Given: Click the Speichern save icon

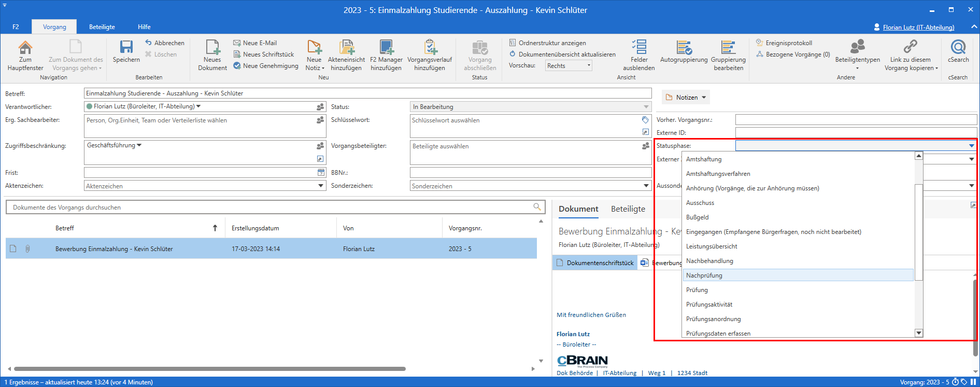Looking at the screenshot, I should (x=126, y=48).
